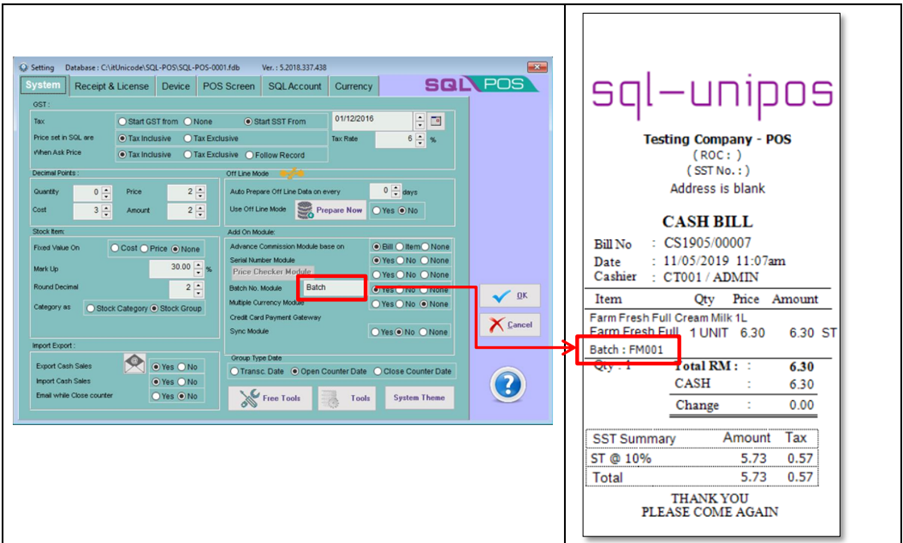Screen dimensions: 903x543
Task: Click the Price Checker Module button
Action: [272, 271]
